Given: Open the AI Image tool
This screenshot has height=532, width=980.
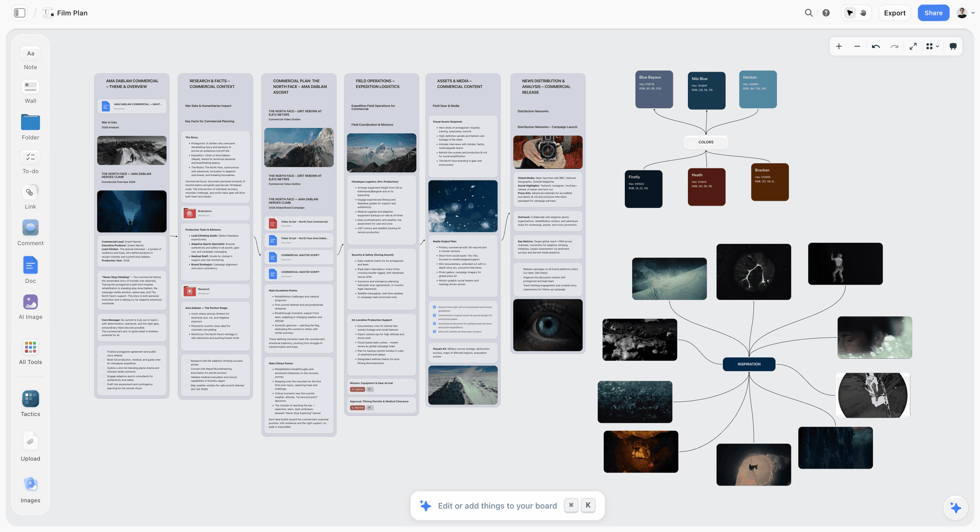Looking at the screenshot, I should point(30,307).
